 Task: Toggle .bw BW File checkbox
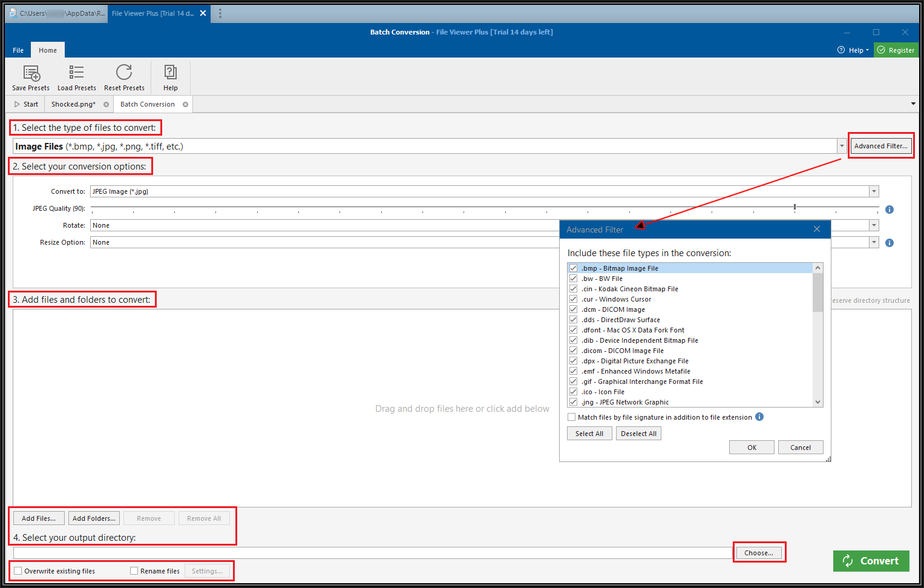573,279
